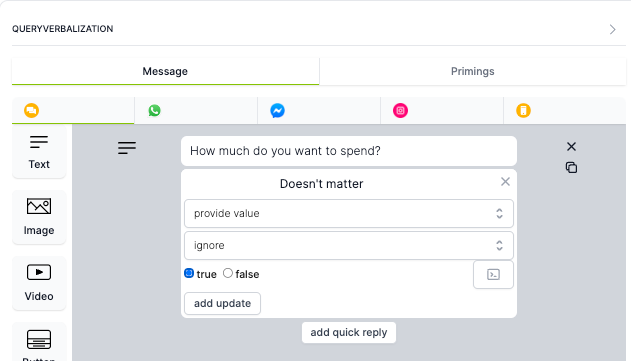
Task: Select the orange web chat channel icon
Action: [x=31, y=111]
